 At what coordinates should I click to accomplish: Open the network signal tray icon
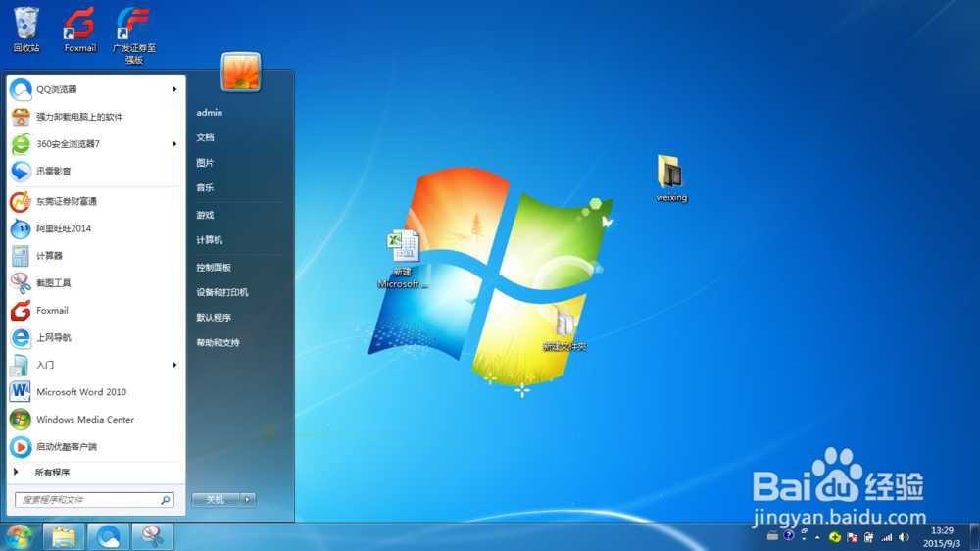click(x=886, y=537)
